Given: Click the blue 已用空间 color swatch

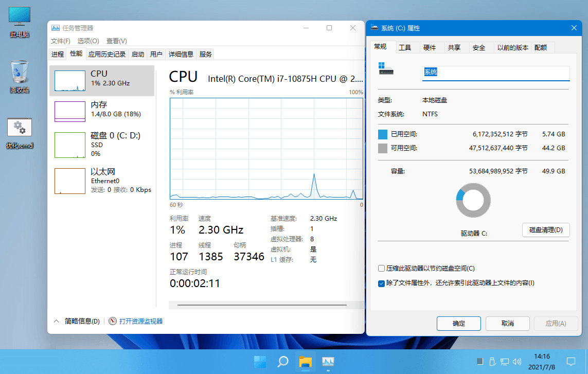Looking at the screenshot, I should click(x=383, y=134).
